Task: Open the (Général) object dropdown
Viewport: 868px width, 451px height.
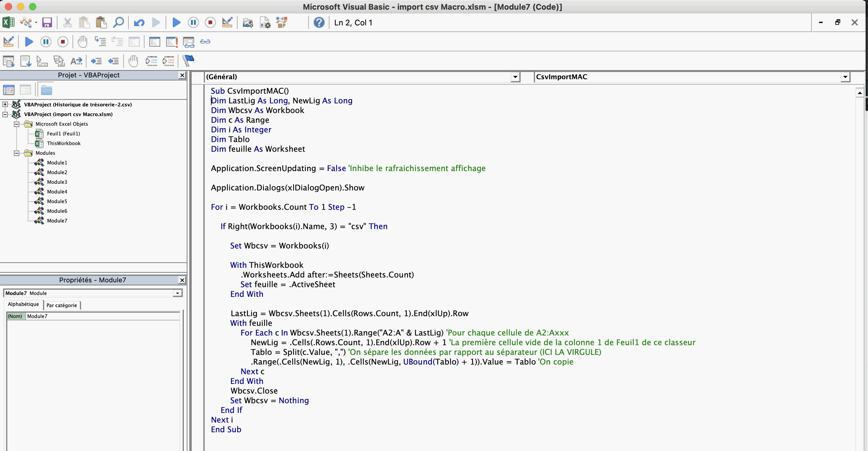Action: [515, 77]
